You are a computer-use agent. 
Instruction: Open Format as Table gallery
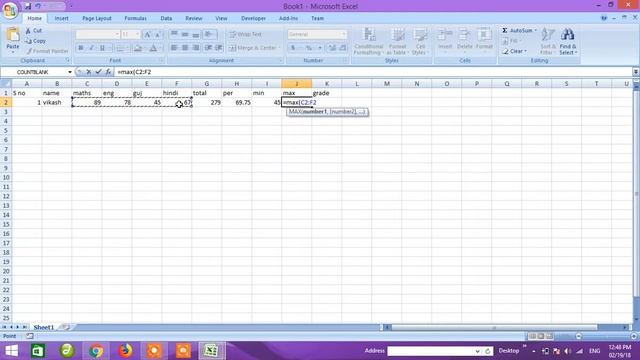397,41
